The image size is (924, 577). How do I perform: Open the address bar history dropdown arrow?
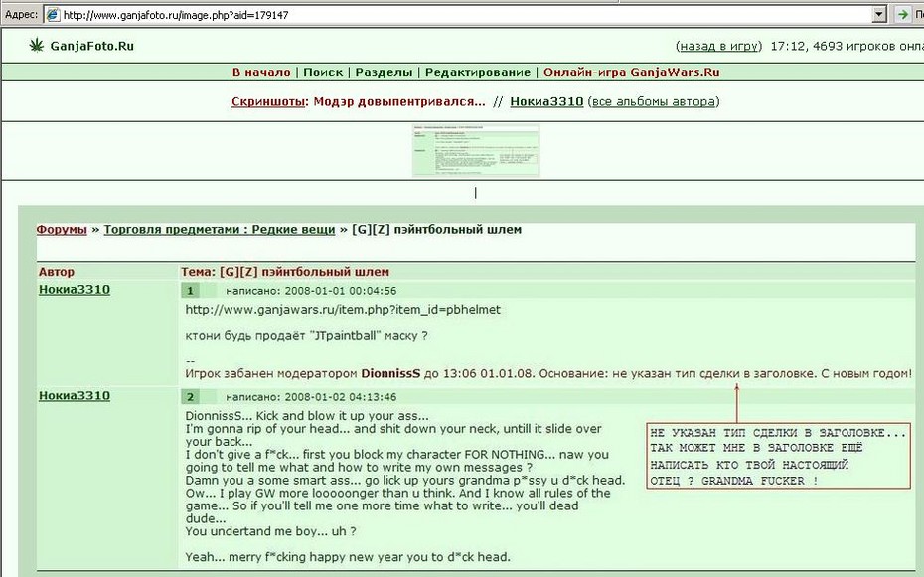(879, 15)
